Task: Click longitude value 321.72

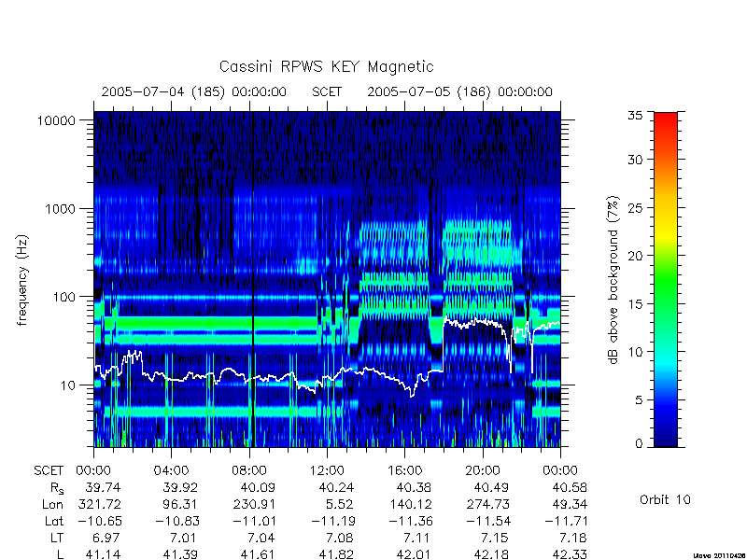Action: click(99, 504)
